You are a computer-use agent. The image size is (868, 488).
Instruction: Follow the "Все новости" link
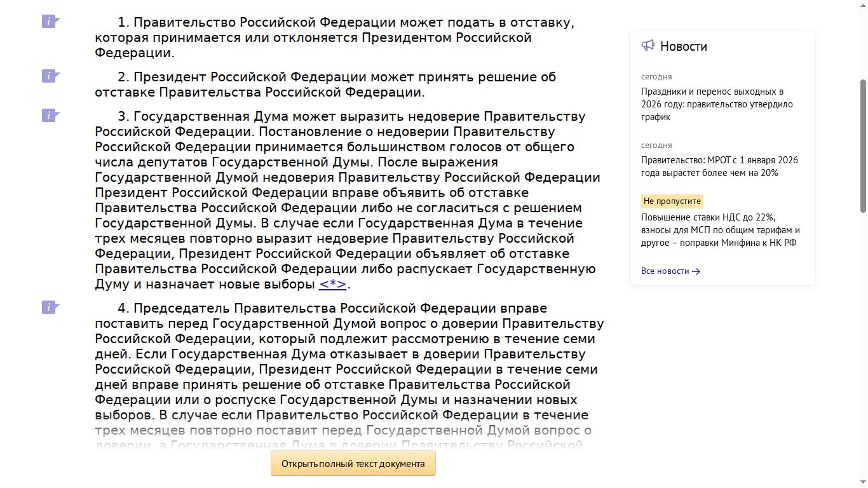coord(665,271)
